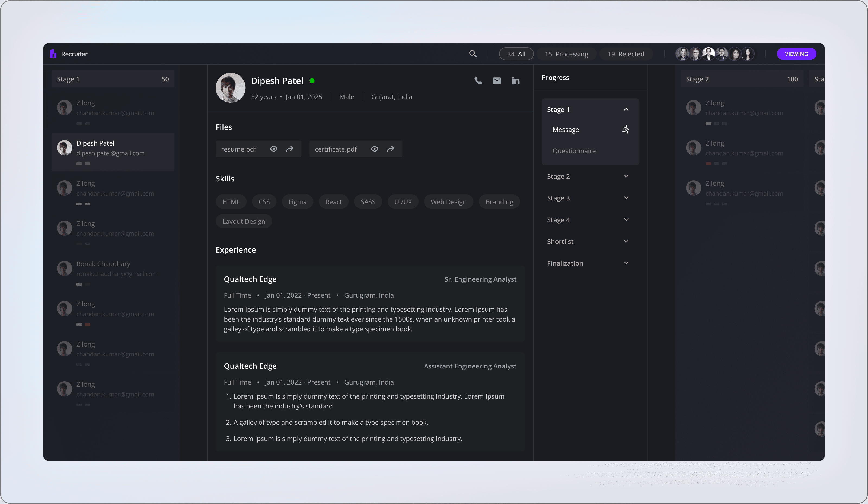This screenshot has height=504, width=868.
Task: Expand the Finalization section
Action: click(626, 263)
